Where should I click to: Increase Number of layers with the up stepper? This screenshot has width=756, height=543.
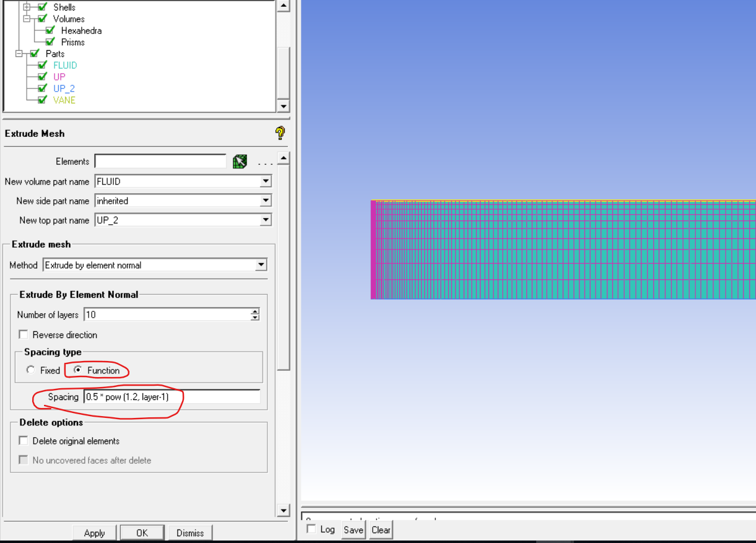[254, 311]
